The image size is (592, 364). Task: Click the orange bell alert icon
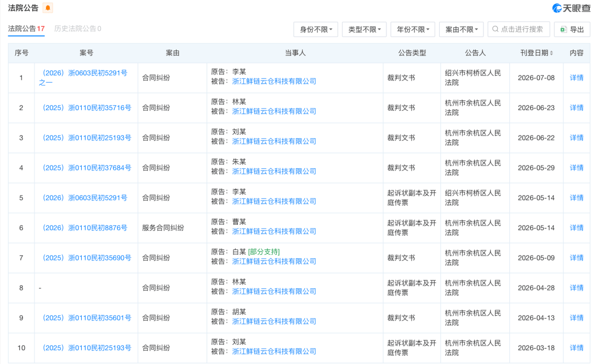click(48, 8)
